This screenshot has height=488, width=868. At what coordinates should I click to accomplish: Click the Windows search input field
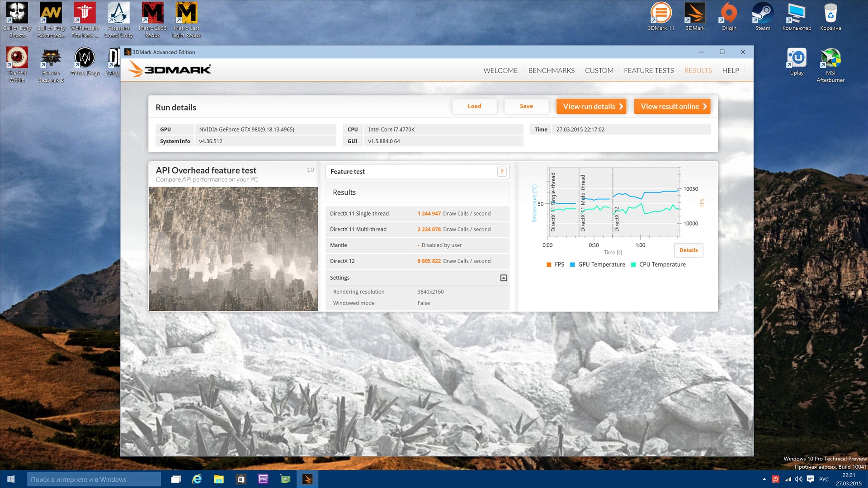(94, 479)
